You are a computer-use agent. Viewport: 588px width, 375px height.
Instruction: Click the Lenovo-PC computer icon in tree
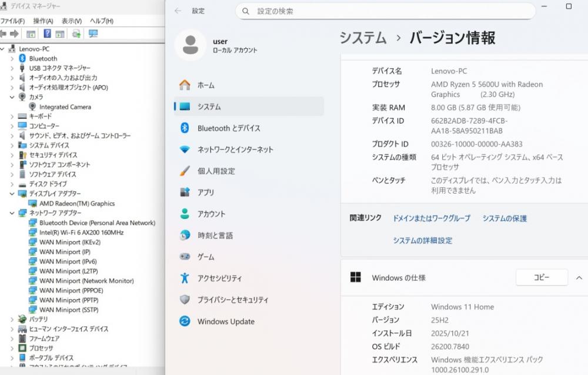(12, 49)
